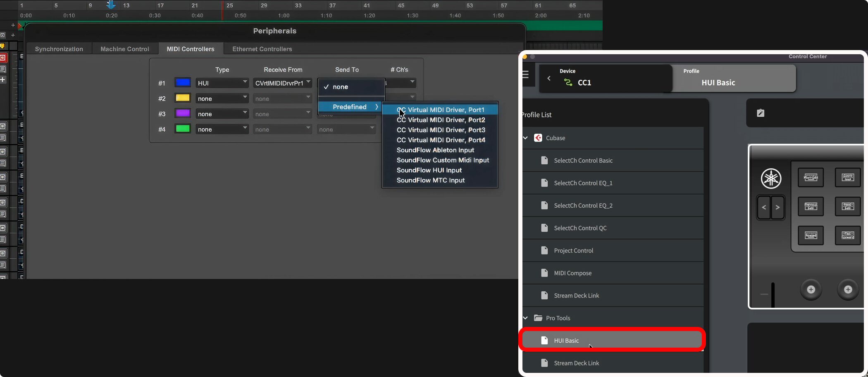Go back using the Device chevron arrow

[549, 78]
